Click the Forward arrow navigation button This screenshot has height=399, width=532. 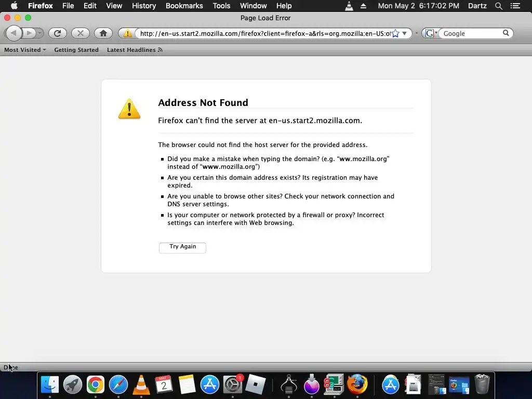[29, 33]
